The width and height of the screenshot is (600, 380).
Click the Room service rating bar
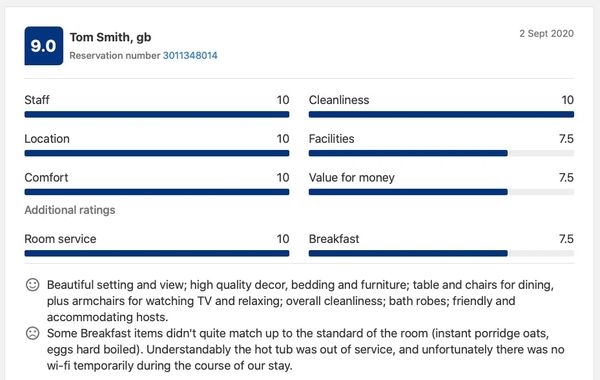(157, 253)
